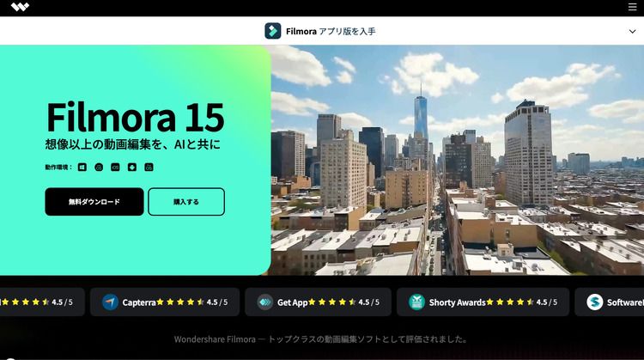Click the Filmora 15 heading
Screen dimensions: 644x360
point(136,117)
